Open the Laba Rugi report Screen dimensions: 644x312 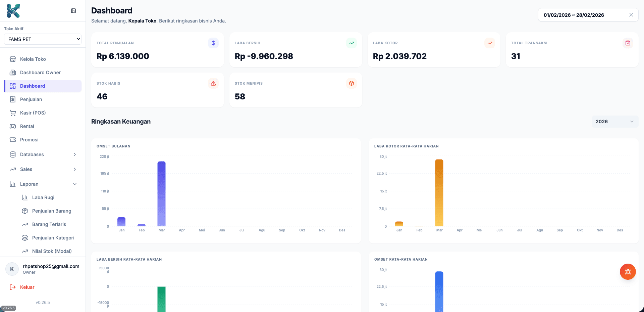pyautogui.click(x=43, y=197)
